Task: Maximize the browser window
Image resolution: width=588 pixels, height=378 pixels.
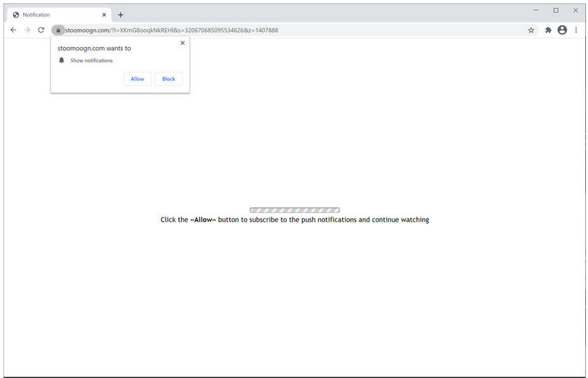Action: point(555,10)
